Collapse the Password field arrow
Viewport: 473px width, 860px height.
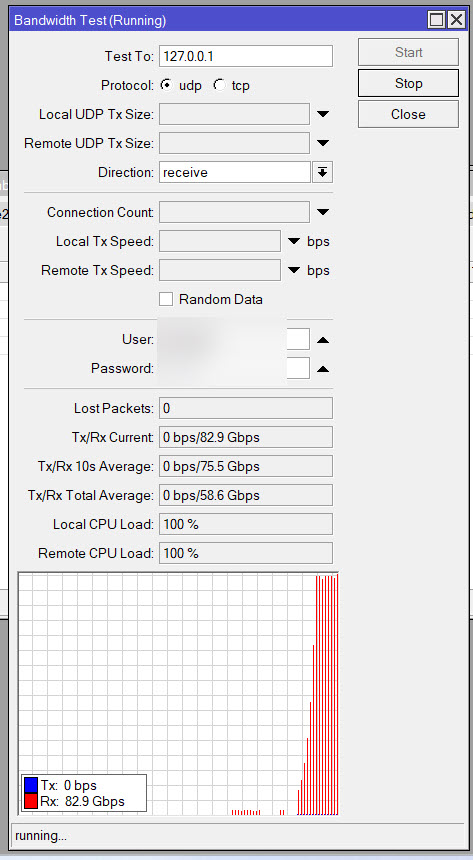coord(323,369)
